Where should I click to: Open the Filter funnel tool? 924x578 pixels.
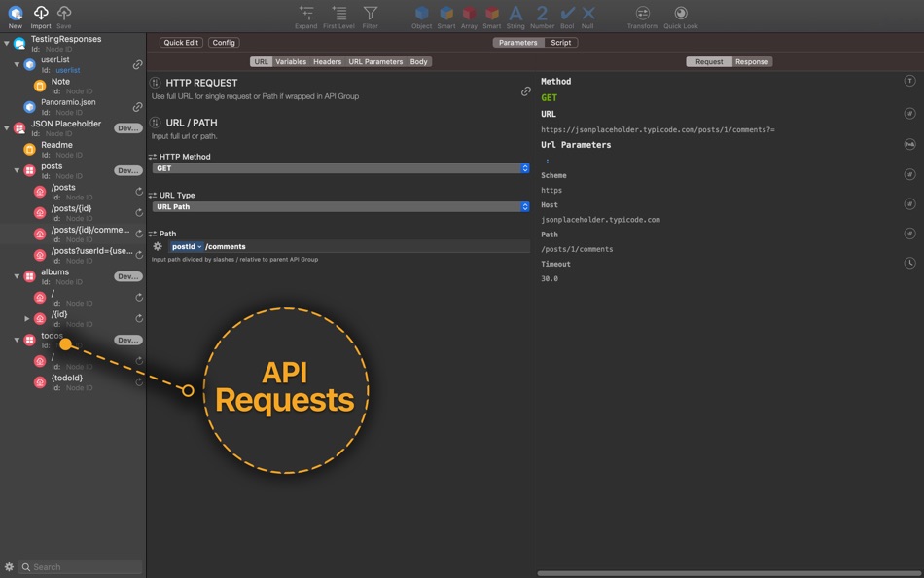coord(370,13)
